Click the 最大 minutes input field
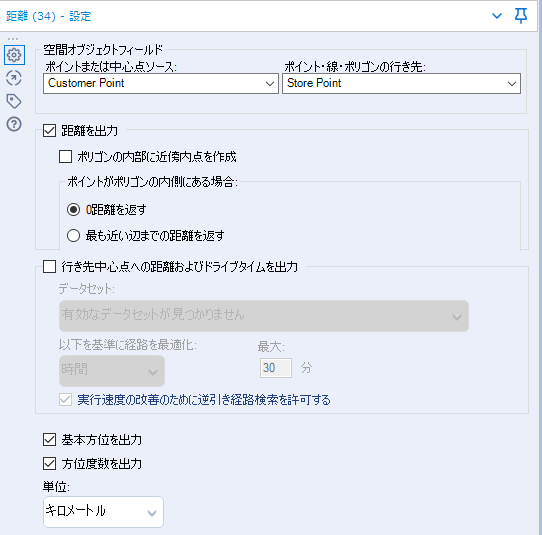Screen dimensions: 542x535 275,368
